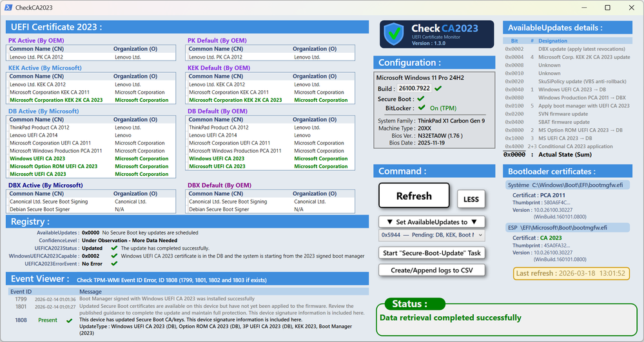This screenshot has width=644, height=342.
Task: Click Conditional CA 2023 application row
Action: (x=567, y=147)
